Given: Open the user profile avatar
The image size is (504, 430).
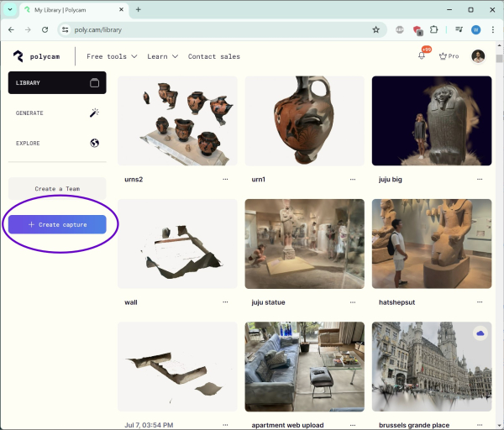Looking at the screenshot, I should point(478,56).
